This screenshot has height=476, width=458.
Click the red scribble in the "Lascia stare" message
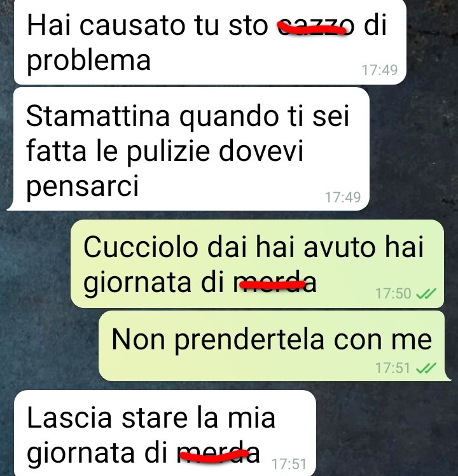pos(214,456)
